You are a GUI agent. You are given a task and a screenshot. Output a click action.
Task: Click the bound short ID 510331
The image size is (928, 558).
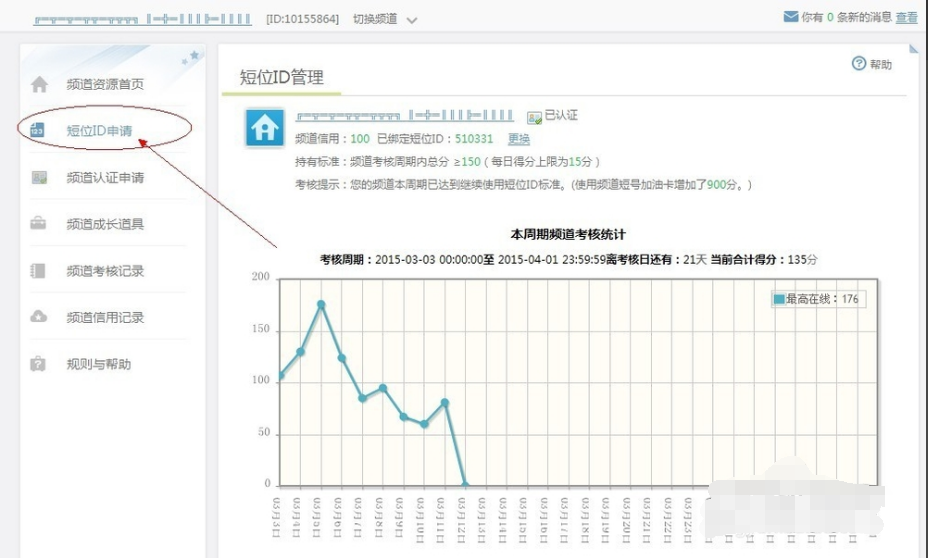[x=474, y=139]
